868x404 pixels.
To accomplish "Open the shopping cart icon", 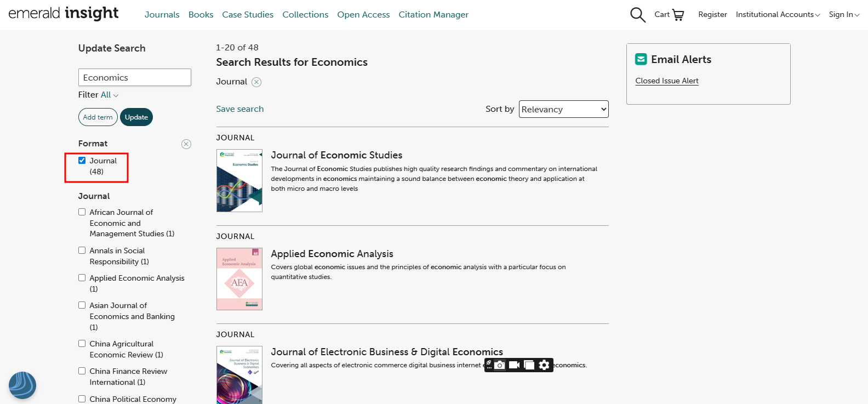I will tap(678, 15).
